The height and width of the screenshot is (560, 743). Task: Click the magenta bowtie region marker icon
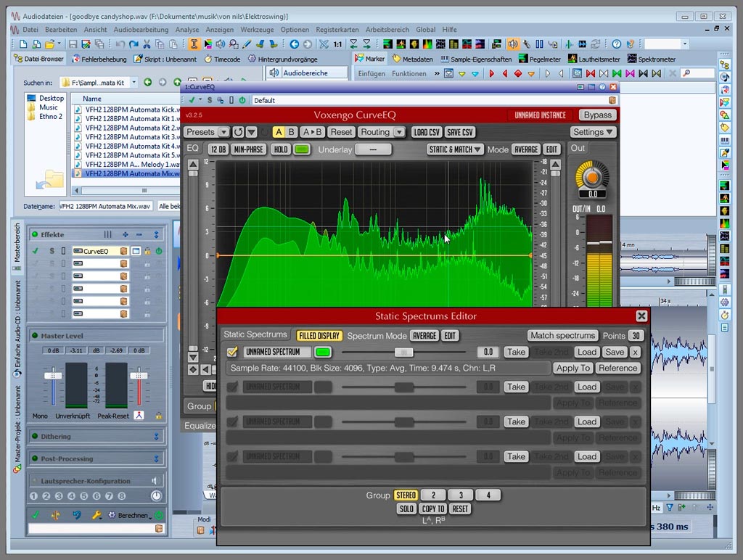pyautogui.click(x=630, y=73)
